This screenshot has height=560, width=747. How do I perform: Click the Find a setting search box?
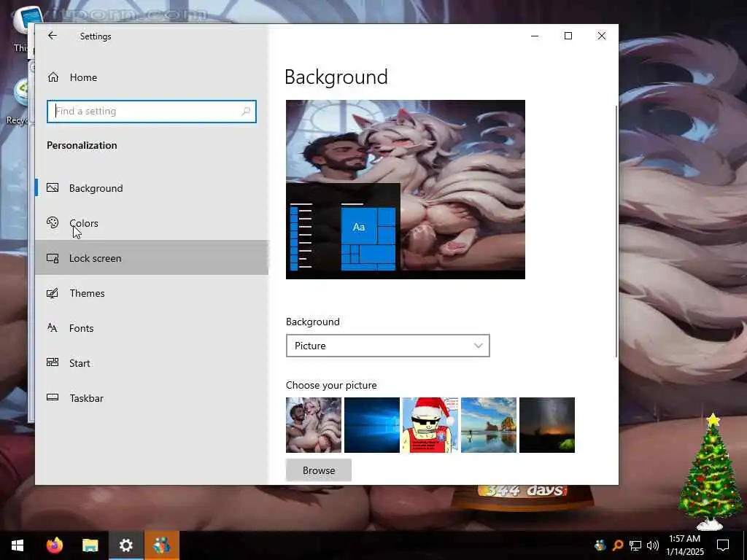[152, 112]
